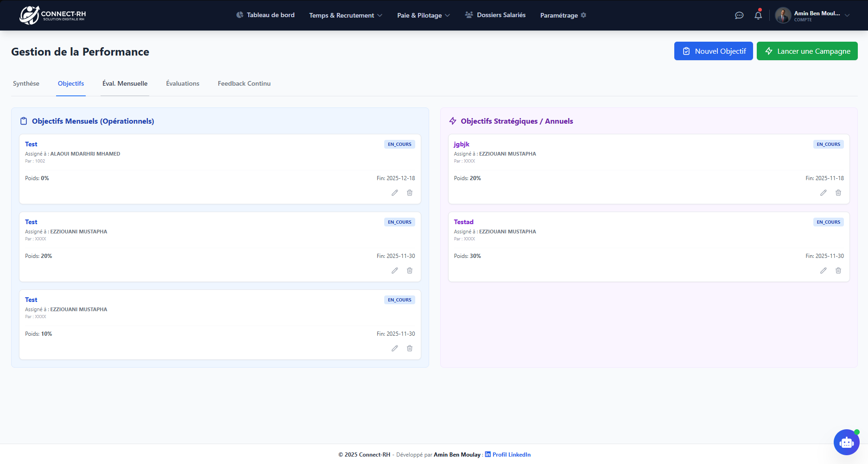Open the notifications bell
This screenshot has width=868, height=464.
point(758,15)
